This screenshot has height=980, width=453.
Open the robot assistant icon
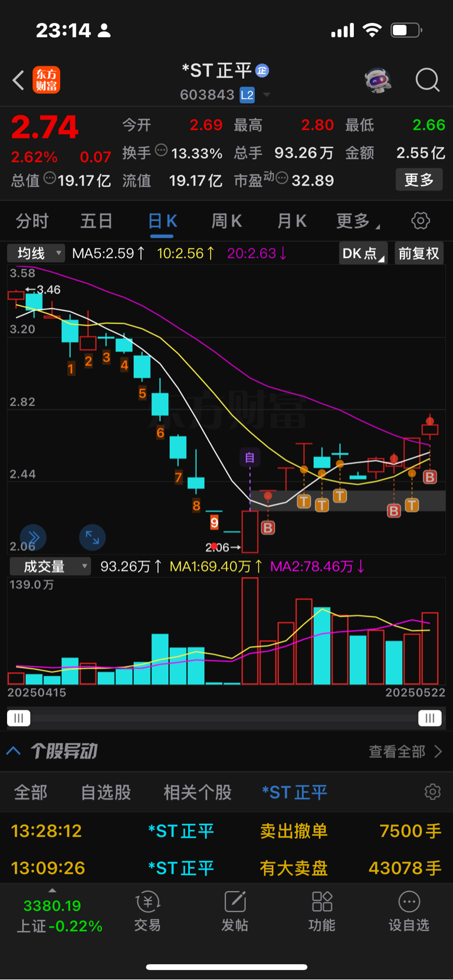[378, 80]
